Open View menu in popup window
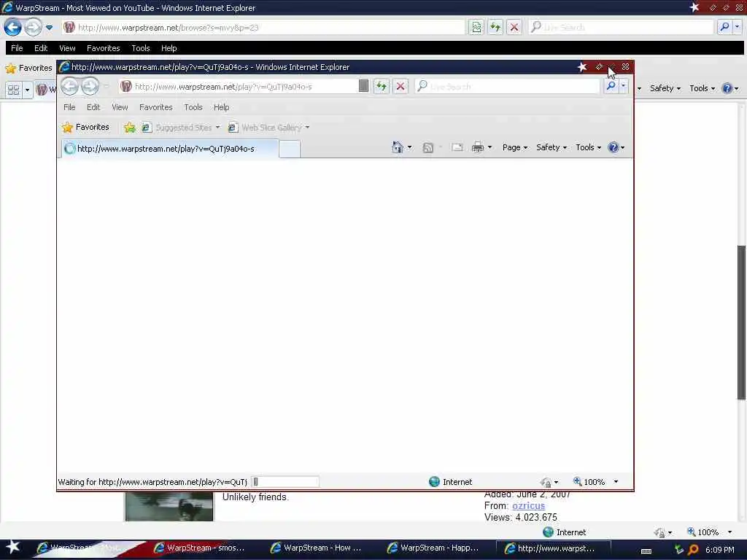Screen dimensions: 747x560 [120, 107]
